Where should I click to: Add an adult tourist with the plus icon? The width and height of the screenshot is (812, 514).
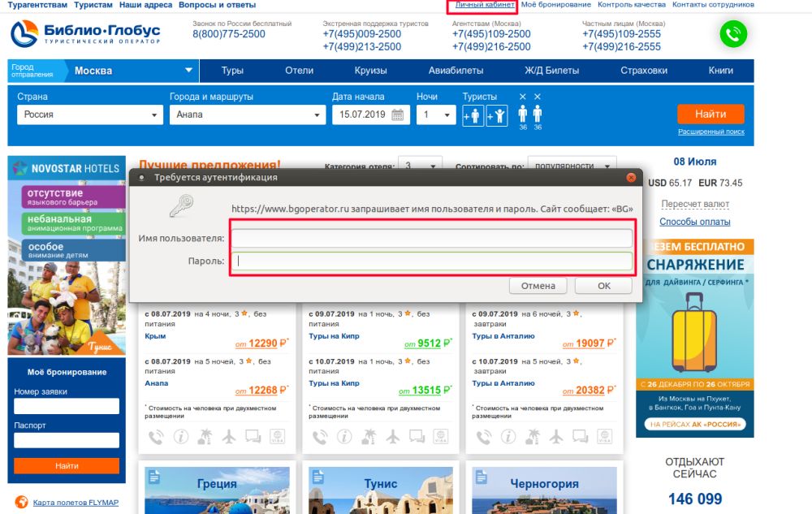[x=472, y=116]
